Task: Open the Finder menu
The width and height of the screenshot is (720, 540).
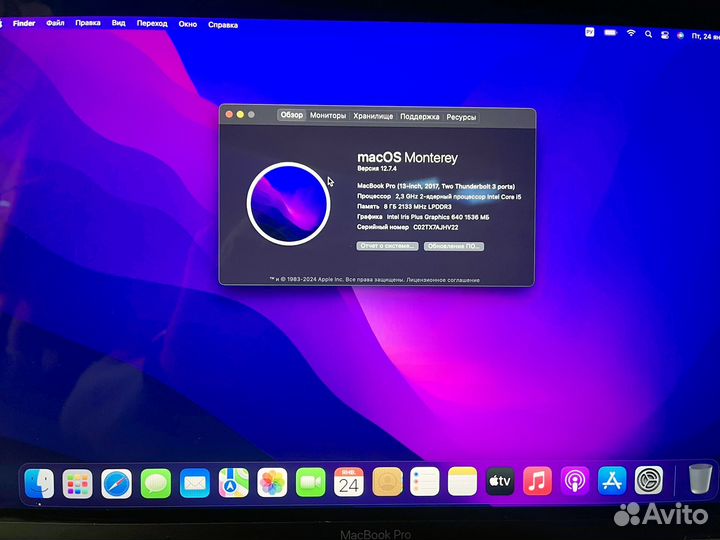Action: tap(24, 23)
